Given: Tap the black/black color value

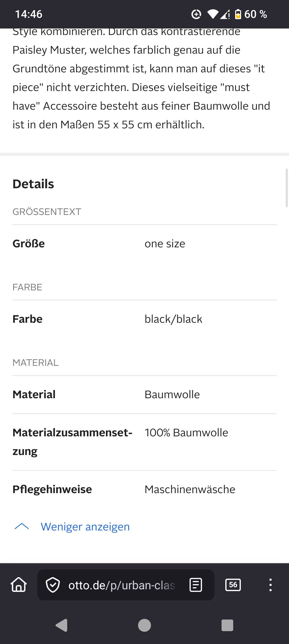Looking at the screenshot, I should click(173, 319).
